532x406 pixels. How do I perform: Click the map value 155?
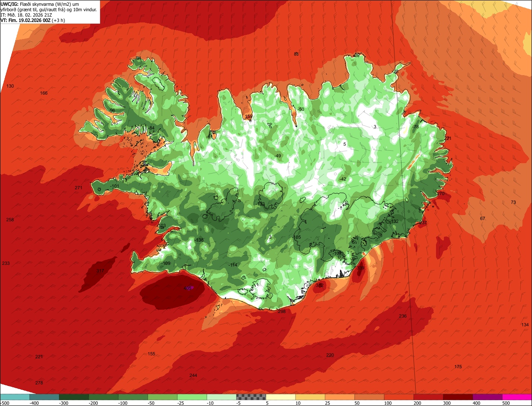click(x=151, y=354)
